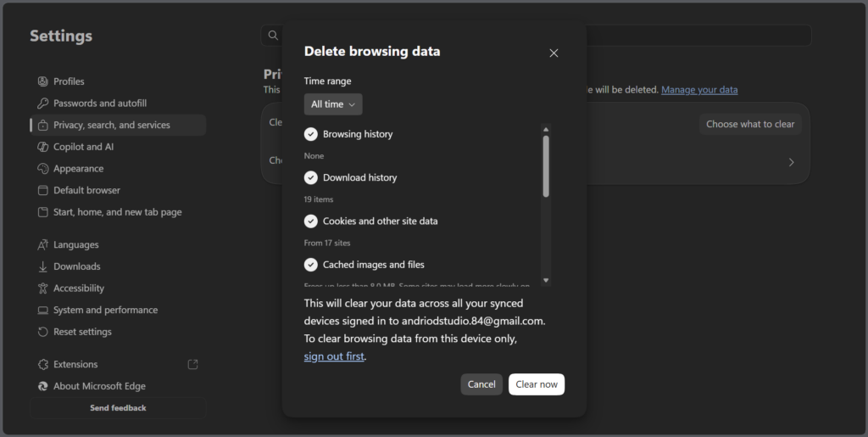Click the search settings input field

[536, 36]
